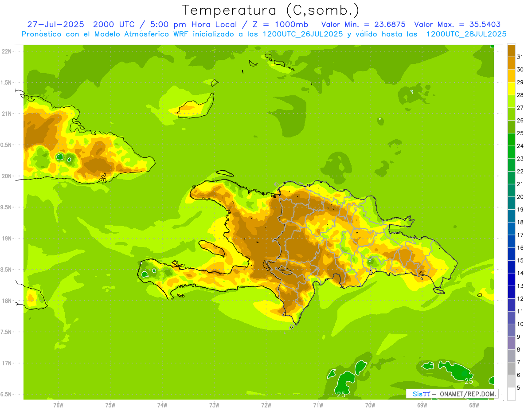Click the "22N" latitude axis label
This screenshot has width=532, height=411.
[x=7, y=51]
